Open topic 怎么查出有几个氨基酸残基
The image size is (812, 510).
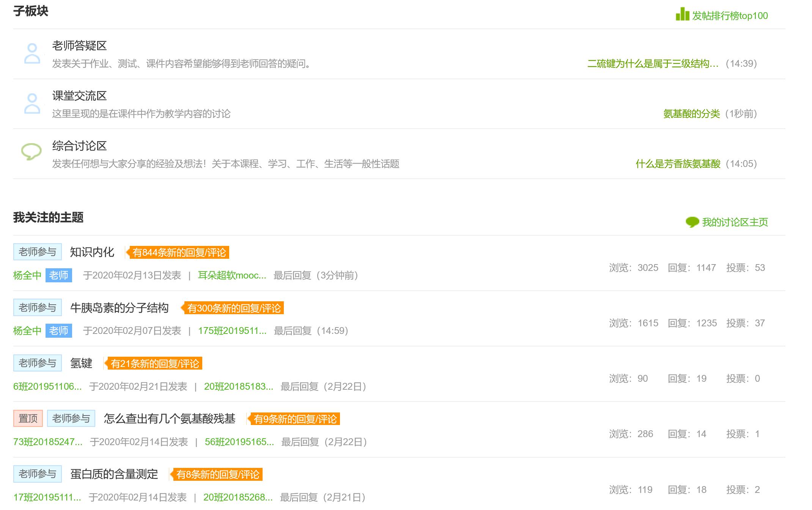[x=170, y=419]
